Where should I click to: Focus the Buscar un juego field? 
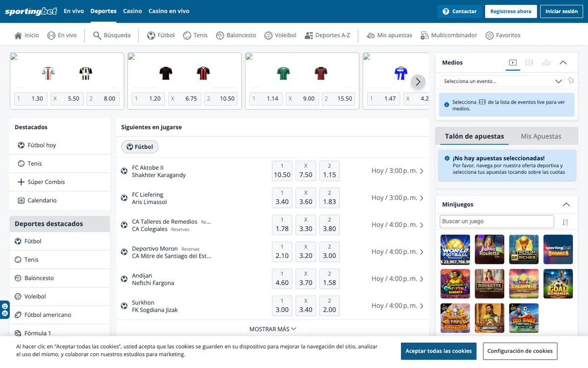click(497, 222)
